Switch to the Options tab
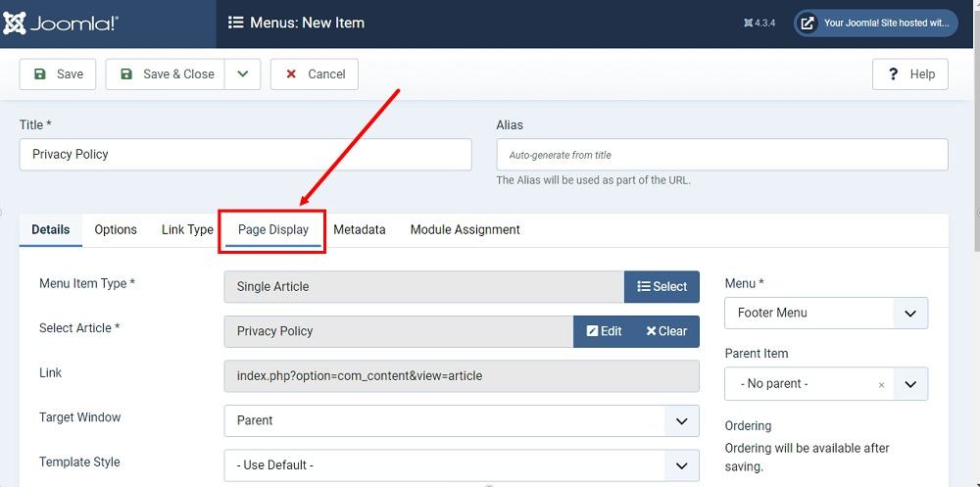Screen dimensions: 980x487 point(116,229)
